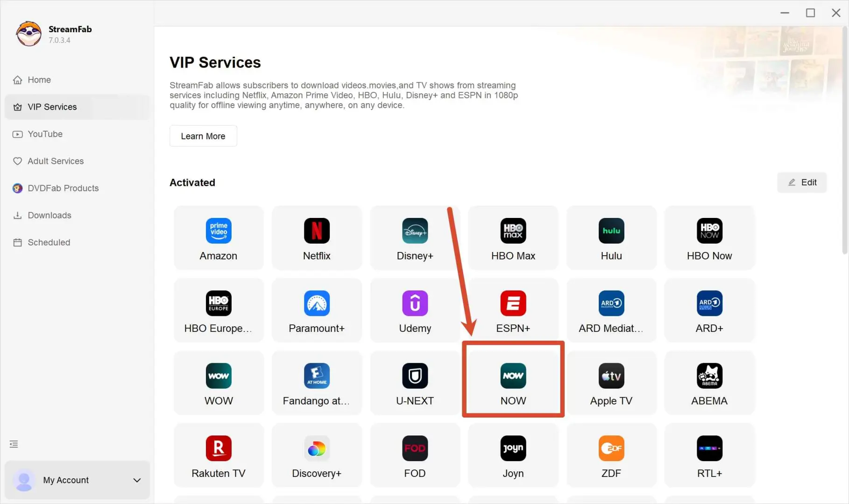Open the ABEMA service tile

tap(709, 383)
